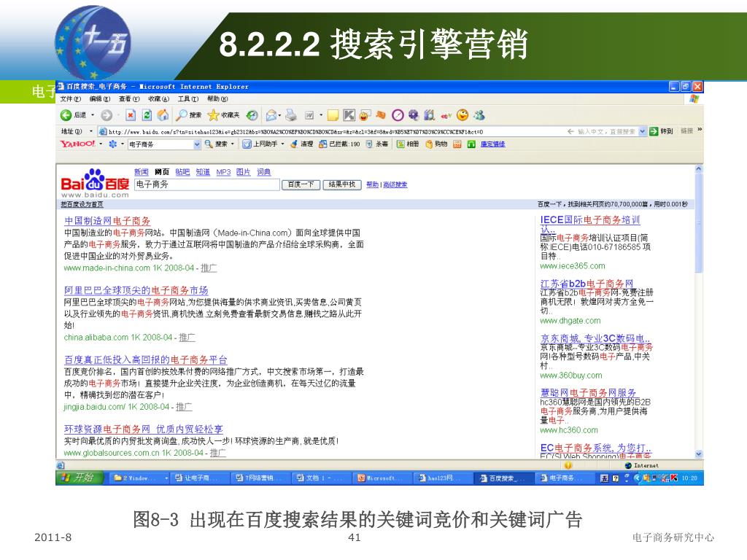Open the 文件(F) menu

pyautogui.click(x=71, y=99)
